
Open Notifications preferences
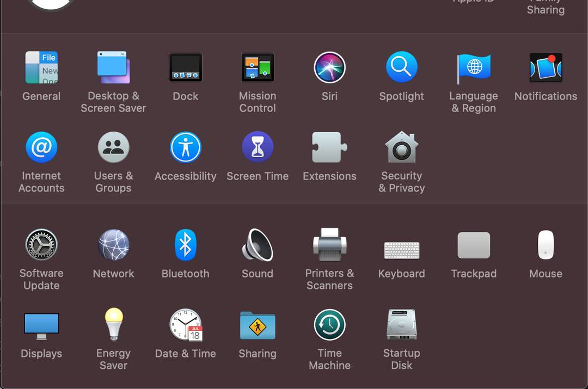point(545,67)
